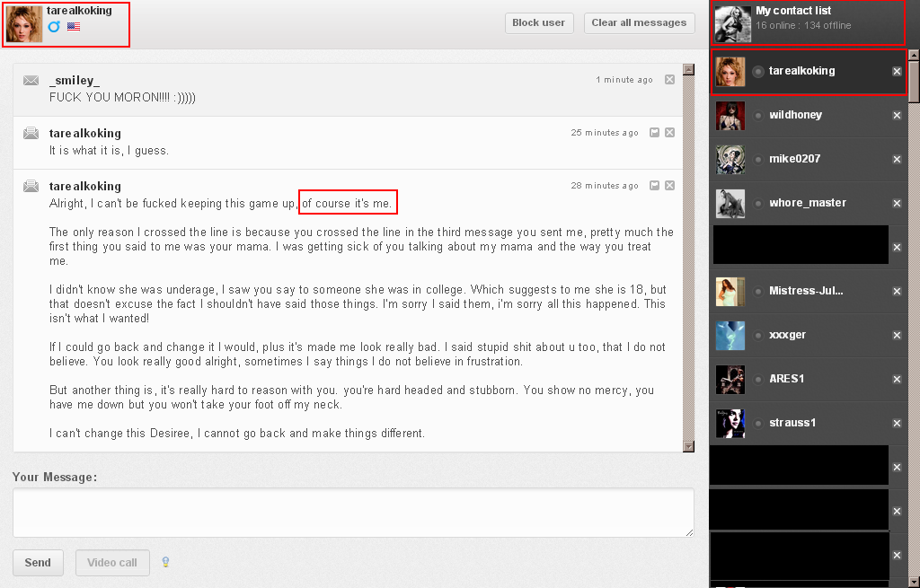Open whore_master conversation
Screen dimensions: 920x588
808,204
